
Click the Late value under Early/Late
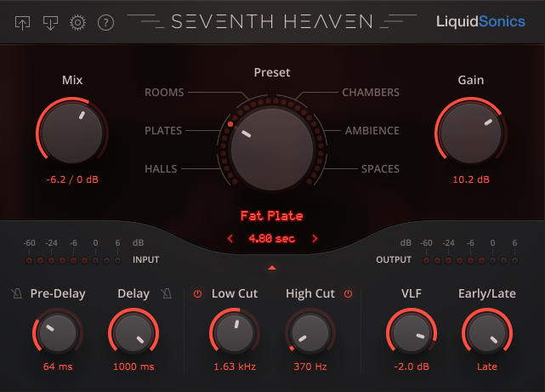(487, 366)
